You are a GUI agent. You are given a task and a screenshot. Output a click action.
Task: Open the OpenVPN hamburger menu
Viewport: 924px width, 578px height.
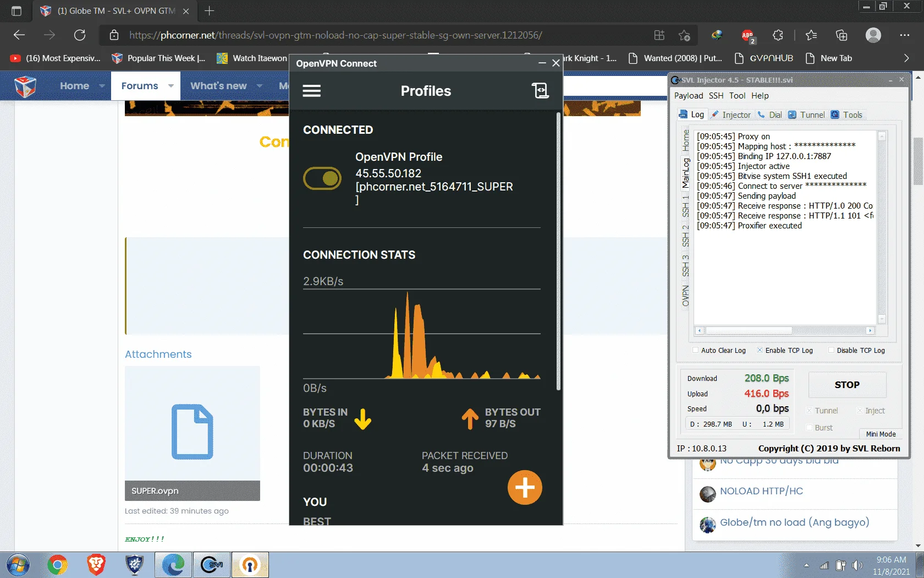pyautogui.click(x=311, y=91)
